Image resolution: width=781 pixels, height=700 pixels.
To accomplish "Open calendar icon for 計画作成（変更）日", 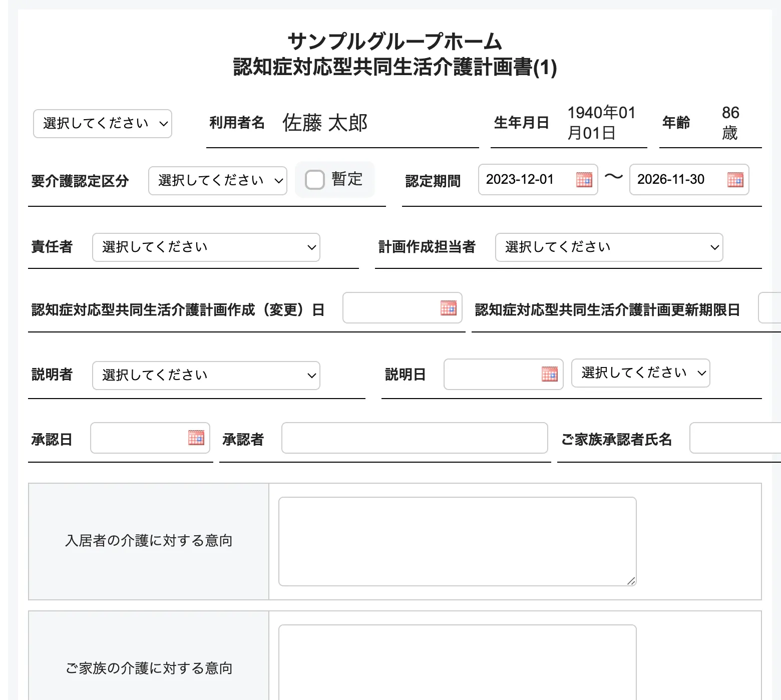I will 448,307.
